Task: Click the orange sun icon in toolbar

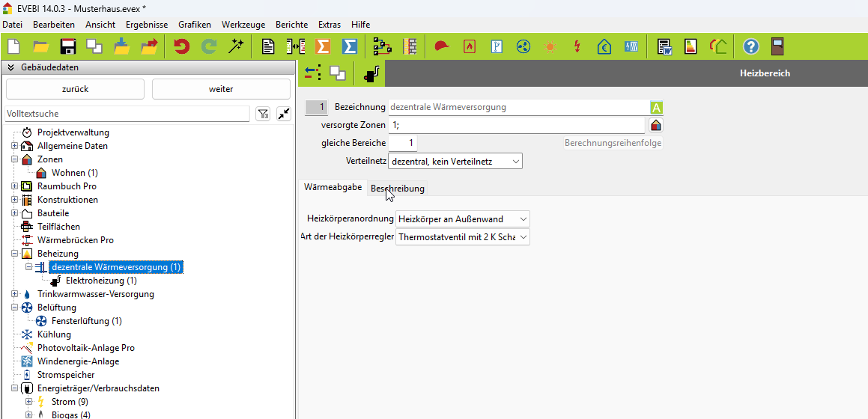Action: point(550,46)
